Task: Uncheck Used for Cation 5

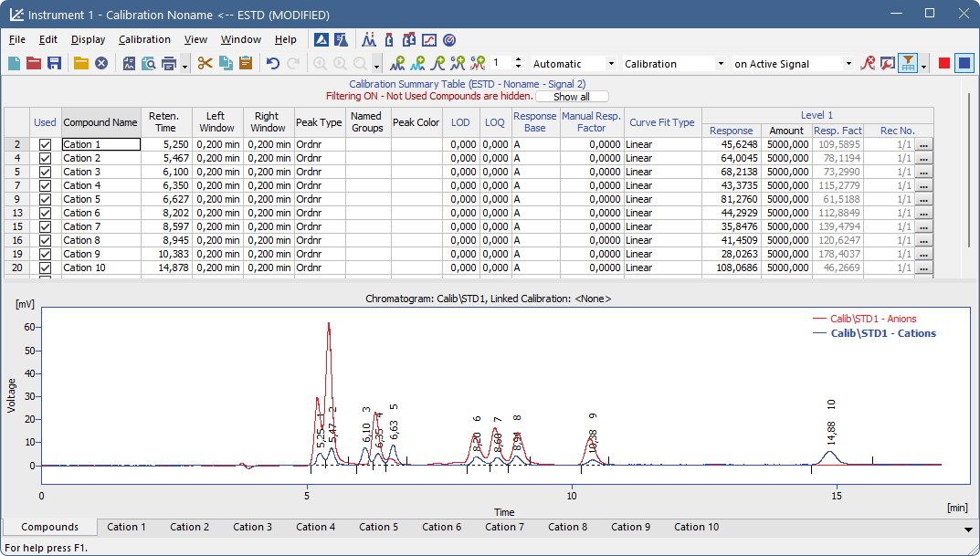Action: pos(45,199)
